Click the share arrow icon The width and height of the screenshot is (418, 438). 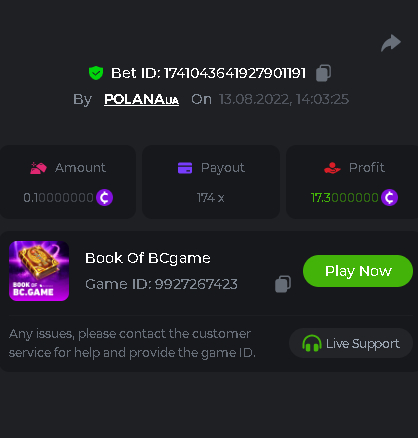391,43
